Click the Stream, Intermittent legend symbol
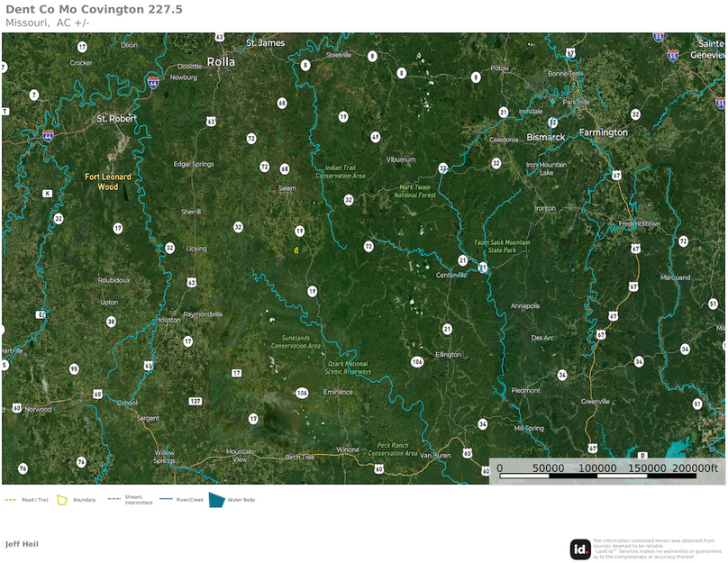Image resolution: width=728 pixels, height=563 pixels. 114,499
